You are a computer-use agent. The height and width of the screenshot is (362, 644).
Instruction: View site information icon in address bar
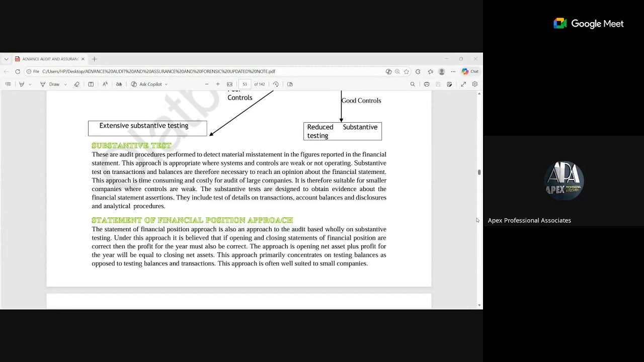(x=29, y=71)
